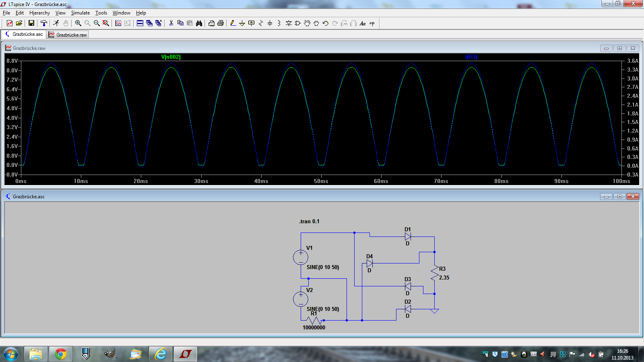The image size is (644, 362).
Task: Click the .tran 0.1 directive text
Action: click(x=309, y=222)
